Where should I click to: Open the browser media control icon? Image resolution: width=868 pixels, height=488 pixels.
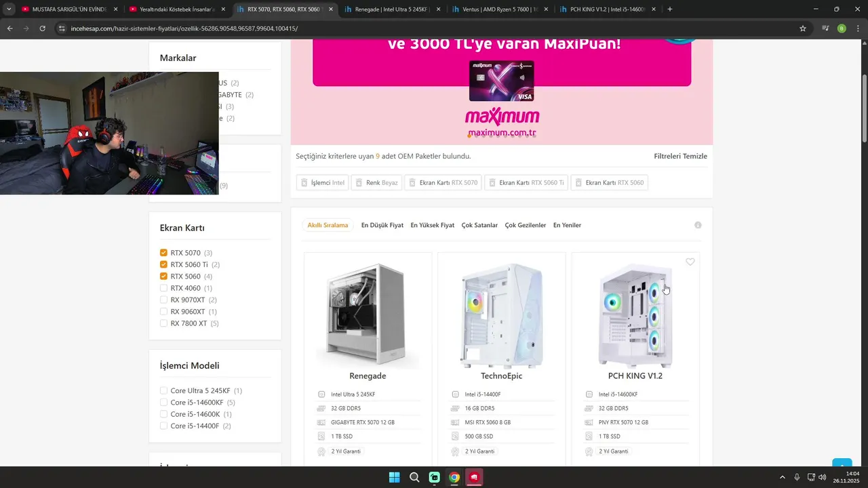click(x=825, y=28)
